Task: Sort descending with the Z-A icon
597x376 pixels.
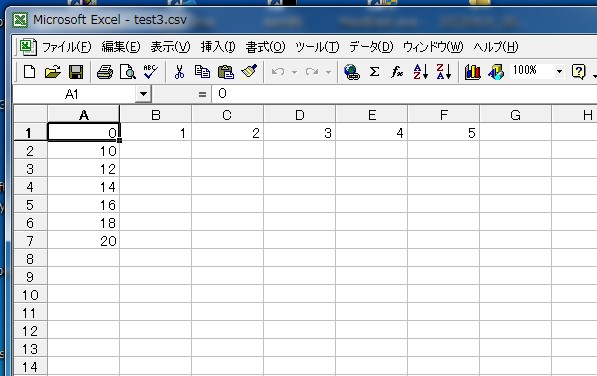Action: [x=444, y=72]
